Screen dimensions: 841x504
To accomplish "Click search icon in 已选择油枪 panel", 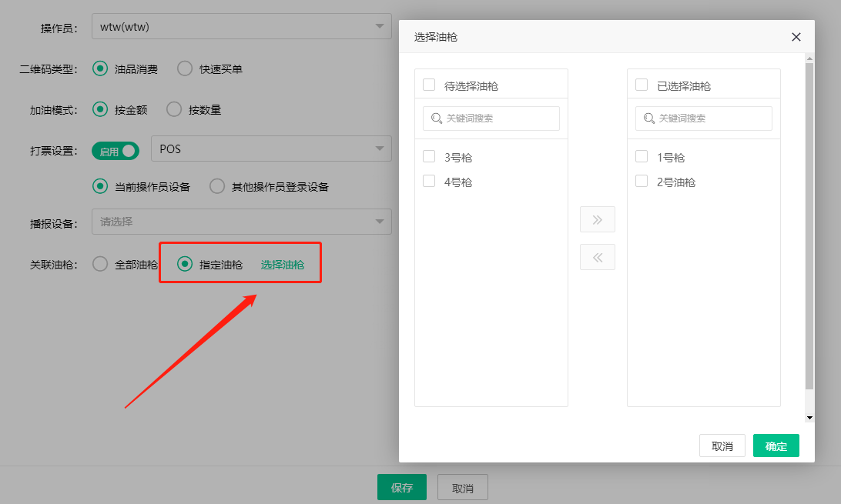I will [x=649, y=118].
